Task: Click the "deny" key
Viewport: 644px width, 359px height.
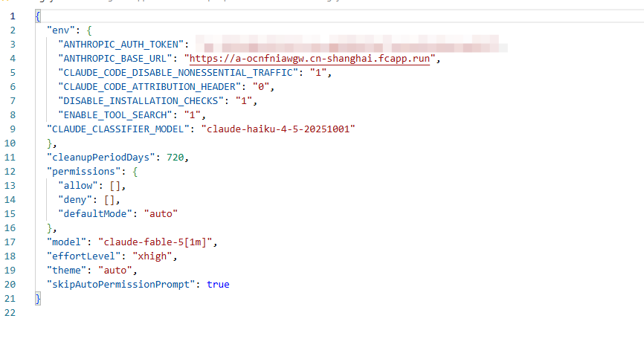Action: [x=75, y=200]
